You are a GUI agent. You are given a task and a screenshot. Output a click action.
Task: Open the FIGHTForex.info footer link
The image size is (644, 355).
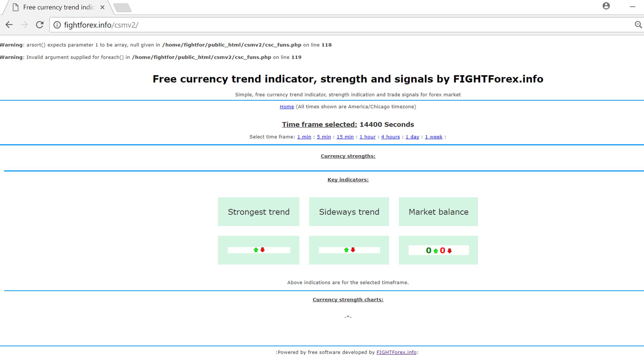tap(396, 352)
